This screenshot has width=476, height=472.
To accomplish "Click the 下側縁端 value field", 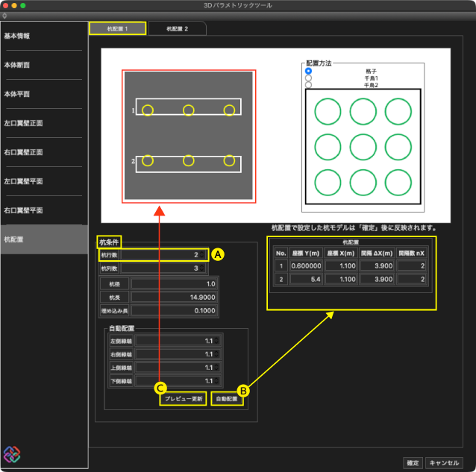I will point(178,381).
